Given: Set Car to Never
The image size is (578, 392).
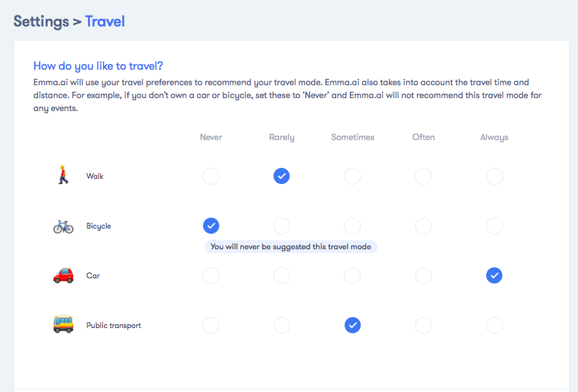Looking at the screenshot, I should click(x=211, y=276).
